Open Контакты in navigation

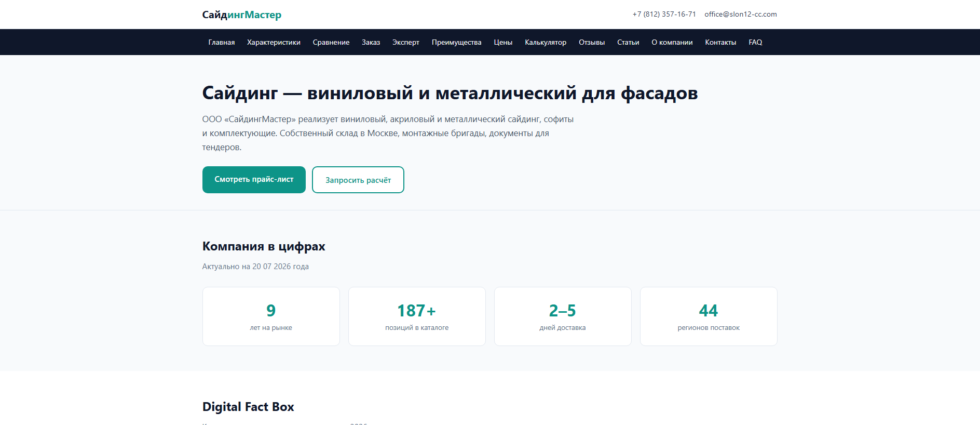coord(720,42)
